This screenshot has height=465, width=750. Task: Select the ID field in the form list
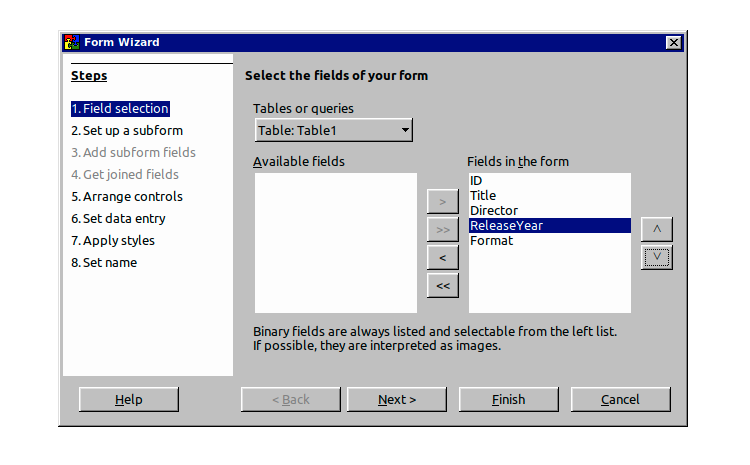click(x=477, y=181)
